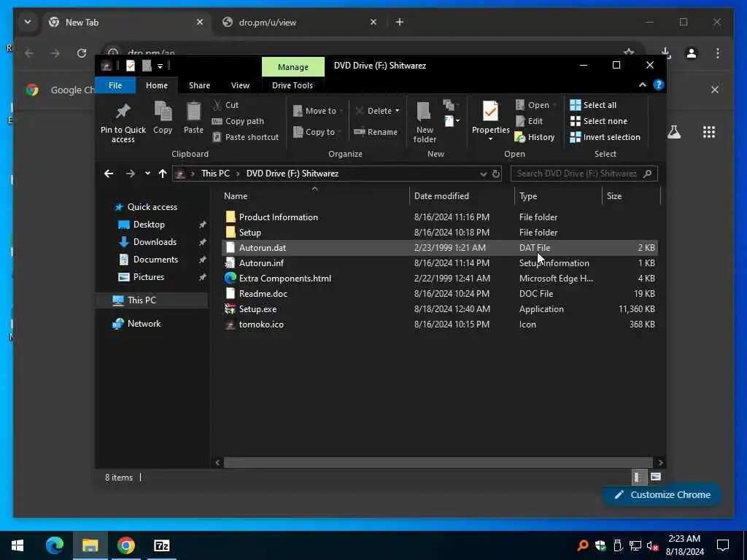Collapse the ribbon with chevron
Screen dimensions: 747x560
642,85
